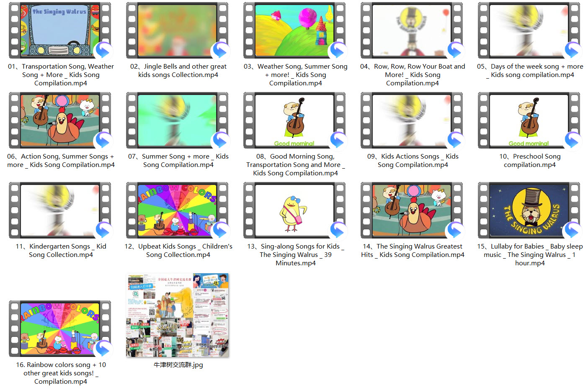Open 14 Singing Walrus Greatest Hits video
The image size is (588, 390).
point(412,210)
